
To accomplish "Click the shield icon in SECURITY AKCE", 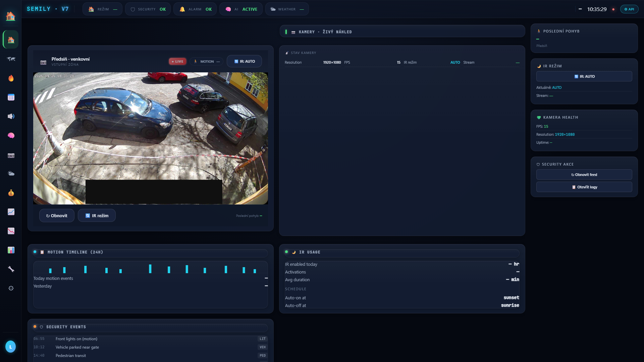I will 538,164.
